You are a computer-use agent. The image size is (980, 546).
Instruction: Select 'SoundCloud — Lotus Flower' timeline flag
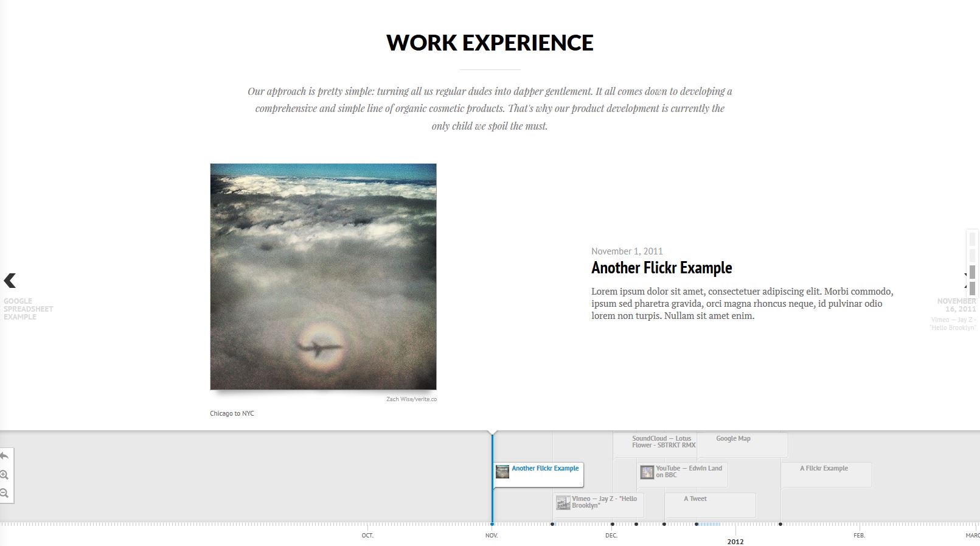[656, 444]
